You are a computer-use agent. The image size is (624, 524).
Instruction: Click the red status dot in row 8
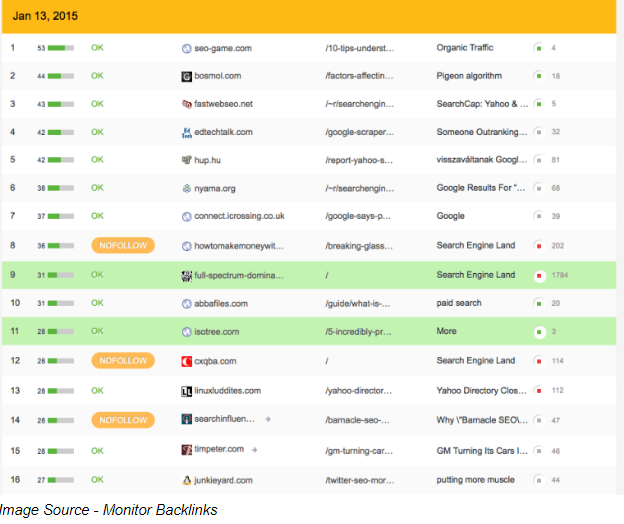[x=539, y=246]
